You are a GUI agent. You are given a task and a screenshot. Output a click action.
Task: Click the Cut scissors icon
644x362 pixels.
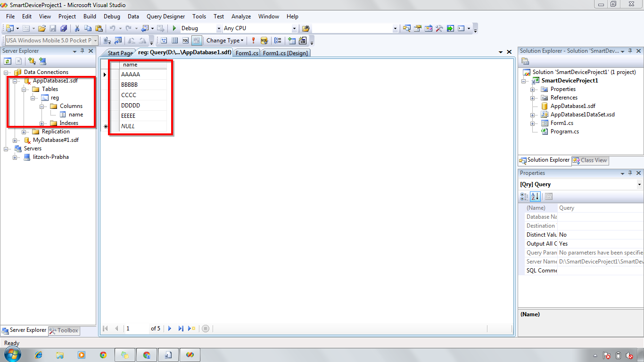(x=77, y=28)
